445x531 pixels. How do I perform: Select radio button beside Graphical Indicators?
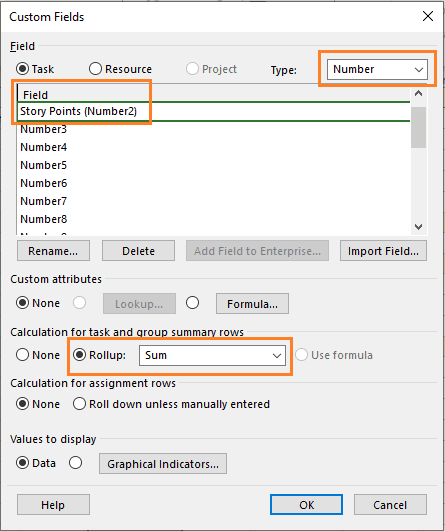point(75,463)
